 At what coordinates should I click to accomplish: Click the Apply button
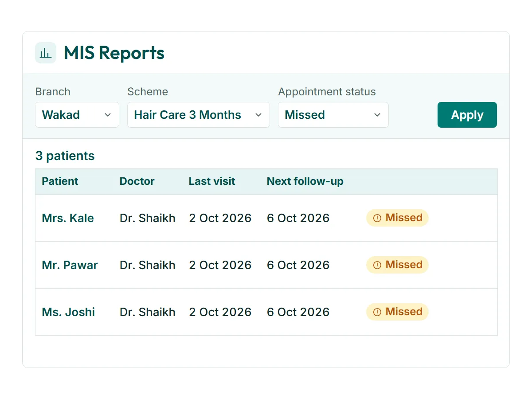point(467,115)
